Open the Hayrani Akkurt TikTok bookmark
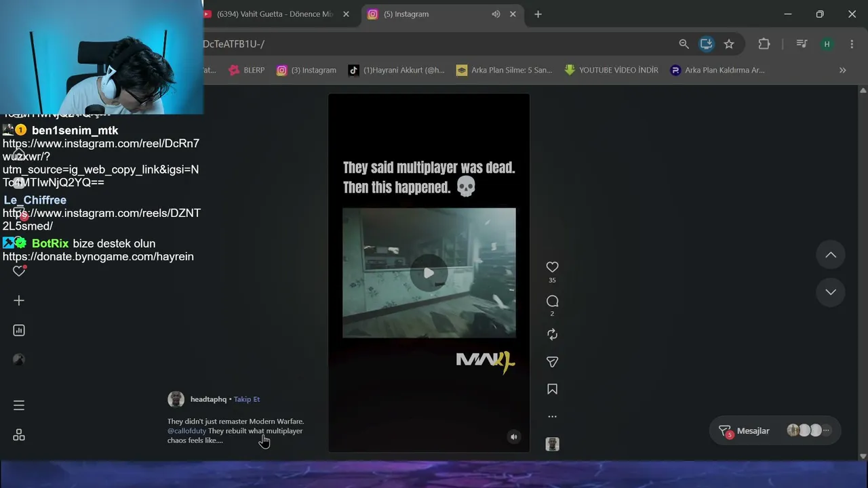The width and height of the screenshot is (868, 488). 397,70
